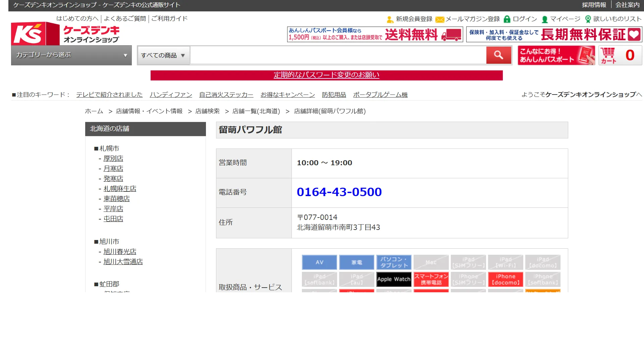This screenshot has height=362, width=644.
Task: Click the mail magazine envelope icon
Action: click(439, 19)
